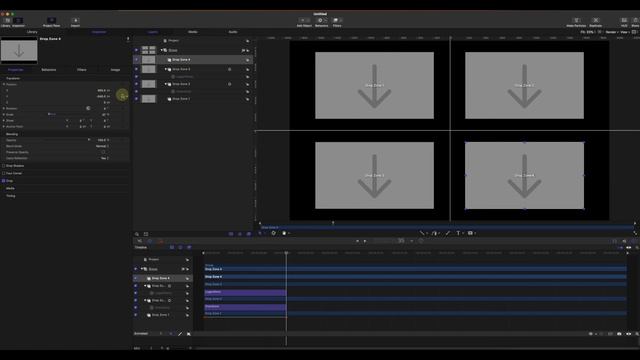The image size is (640, 360).
Task: Open the Blend Mode dropdown
Action: 102,146
